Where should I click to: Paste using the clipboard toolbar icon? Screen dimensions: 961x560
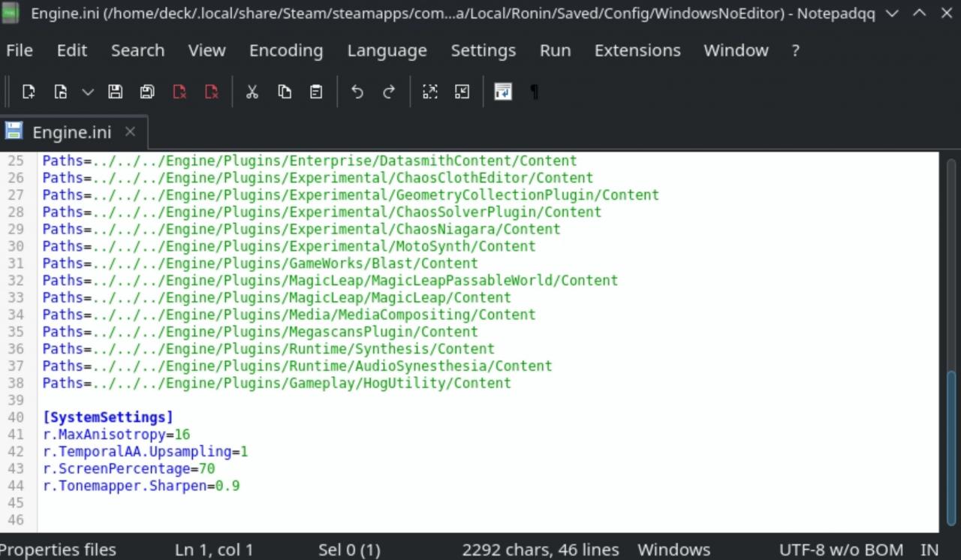[x=316, y=92]
